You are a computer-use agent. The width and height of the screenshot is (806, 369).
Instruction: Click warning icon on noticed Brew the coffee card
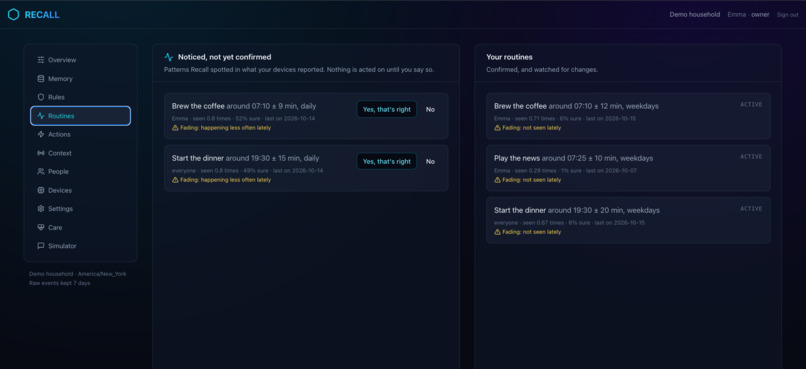click(175, 128)
